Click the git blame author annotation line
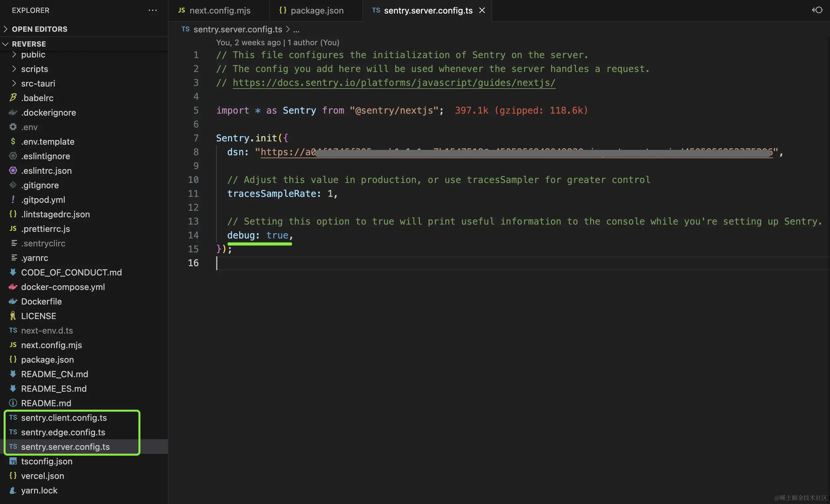The image size is (830, 504). coord(278,42)
